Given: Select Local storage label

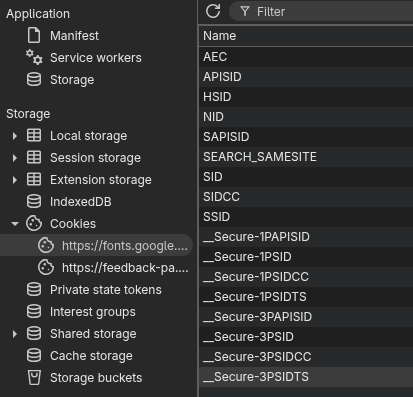Looking at the screenshot, I should point(88,136).
